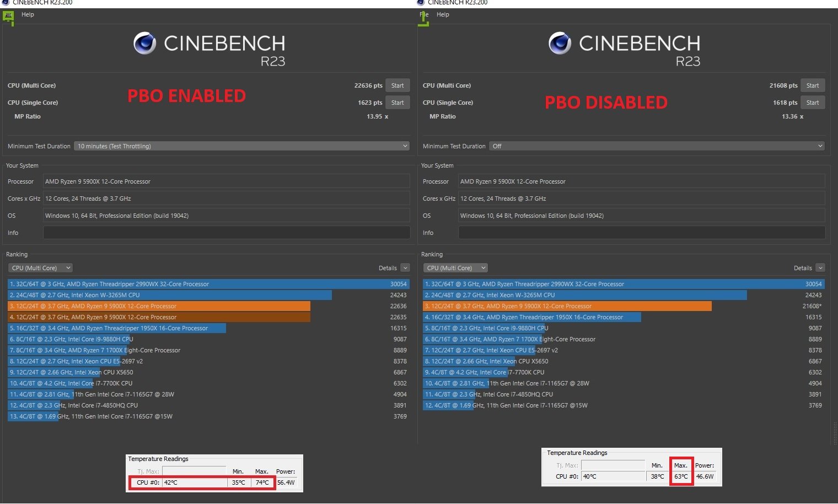Click the Min temperature 38°C reading

(657, 476)
